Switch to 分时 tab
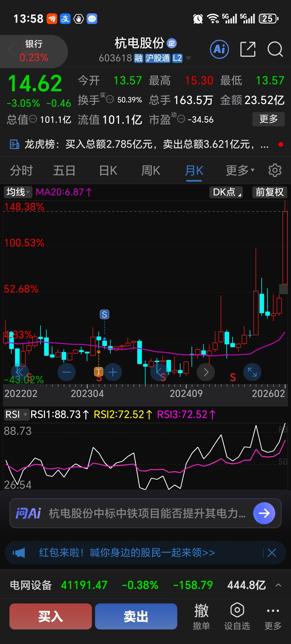291x644 pixels. click(22, 170)
